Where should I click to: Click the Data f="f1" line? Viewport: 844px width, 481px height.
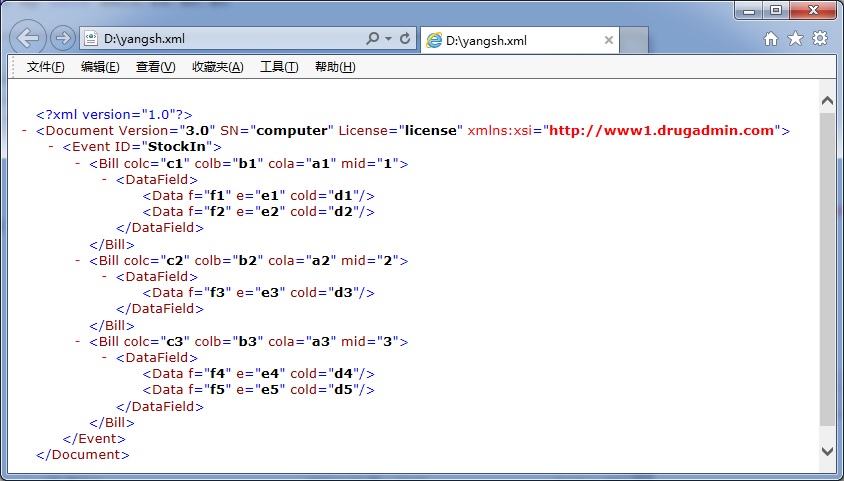tap(259, 196)
